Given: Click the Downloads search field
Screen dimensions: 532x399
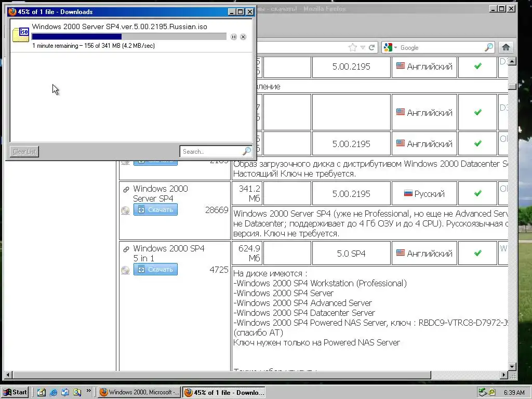Looking at the screenshot, I should 212,151.
